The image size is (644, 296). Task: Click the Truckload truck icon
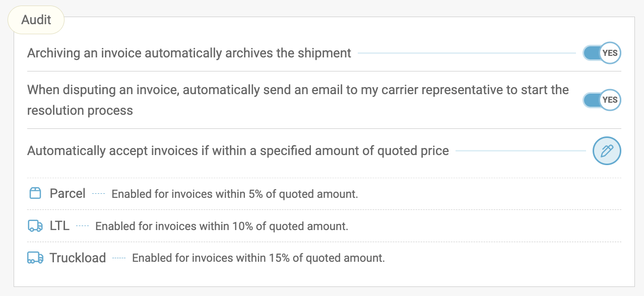tap(35, 258)
